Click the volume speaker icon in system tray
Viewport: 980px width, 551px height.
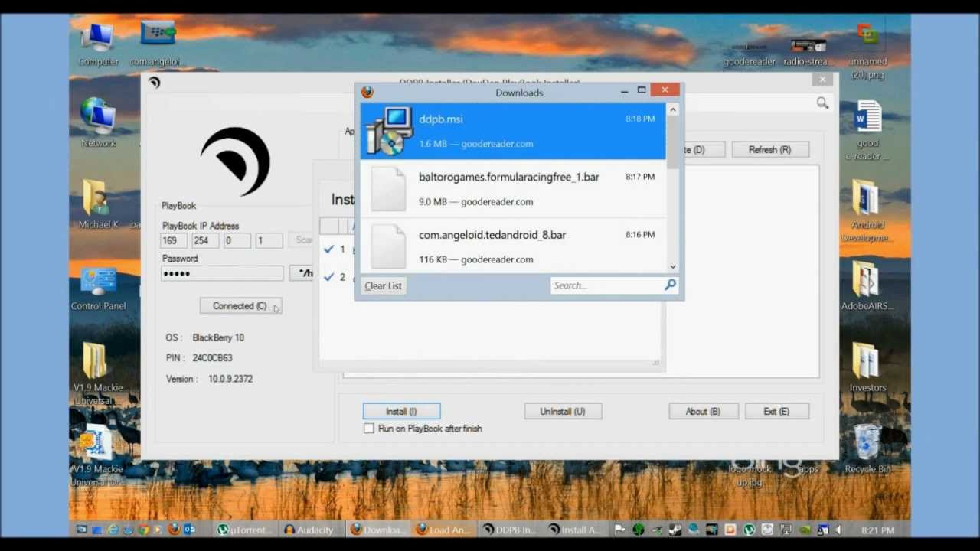coord(837,530)
